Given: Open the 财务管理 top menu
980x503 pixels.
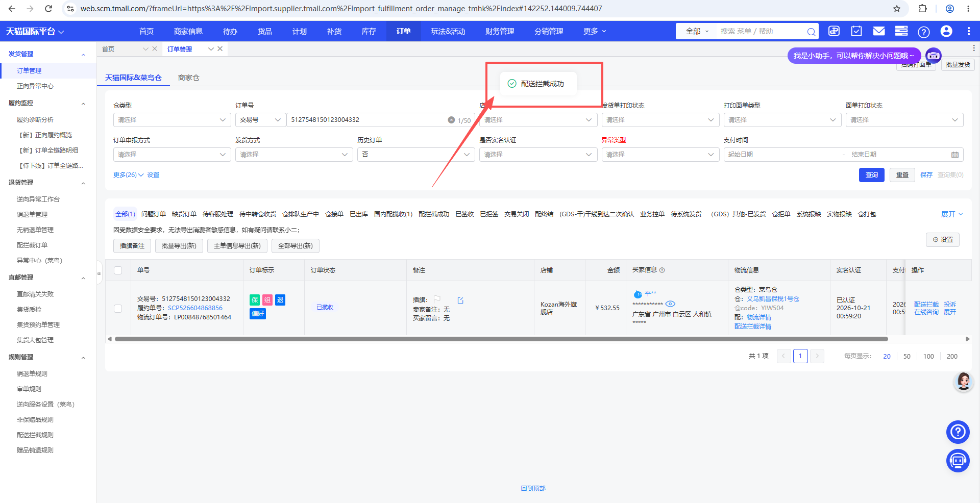Looking at the screenshot, I should click(500, 32).
